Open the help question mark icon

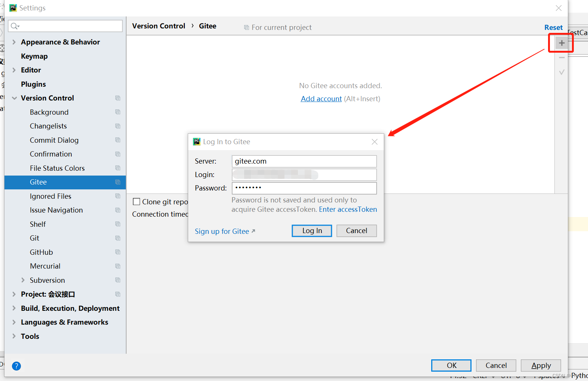point(16,366)
